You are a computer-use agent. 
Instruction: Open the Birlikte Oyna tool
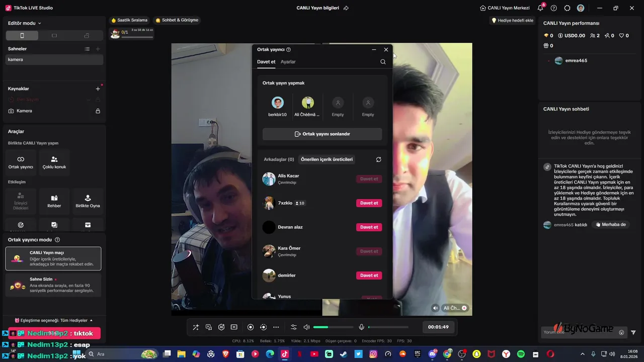coord(88,201)
